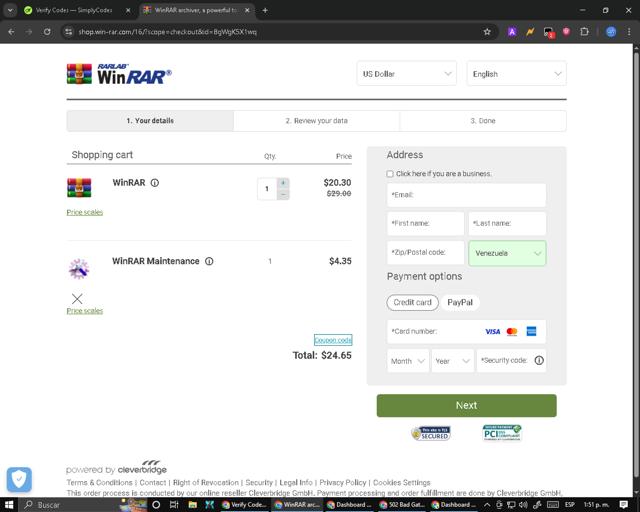Image resolution: width=640 pixels, height=512 pixels.
Task: Click the WinRAR logo in the header
Action: pyautogui.click(x=119, y=74)
